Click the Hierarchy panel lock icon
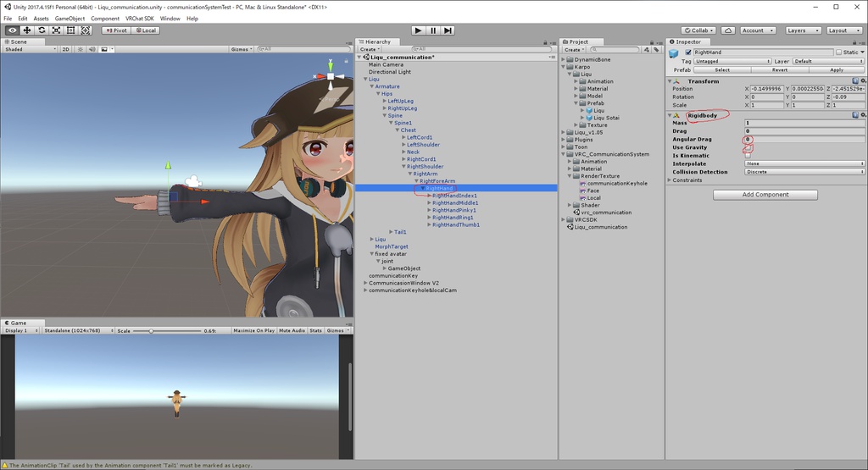 [x=545, y=42]
